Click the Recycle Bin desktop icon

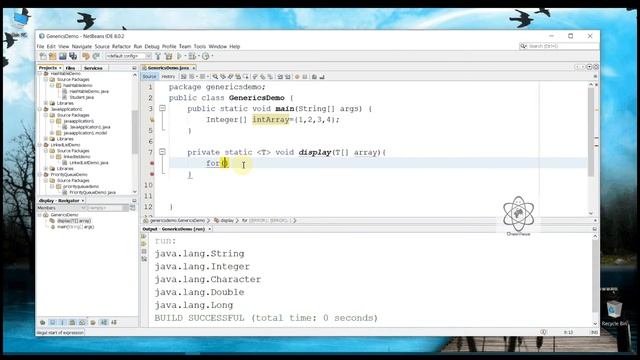(x=614, y=313)
